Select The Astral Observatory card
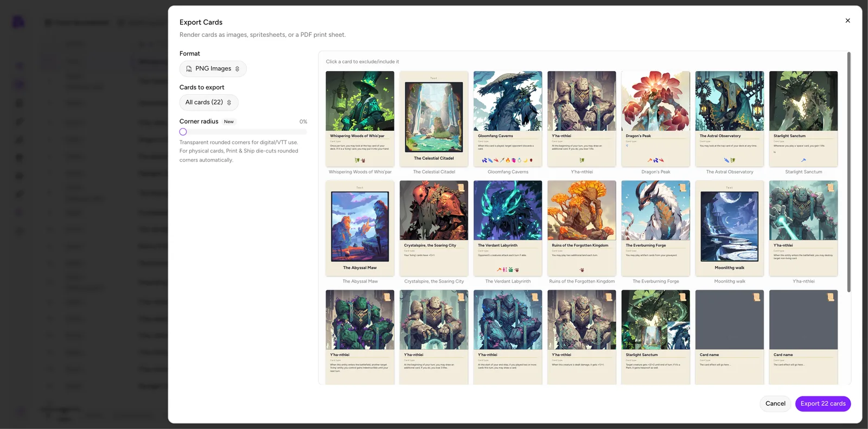 pyautogui.click(x=730, y=119)
